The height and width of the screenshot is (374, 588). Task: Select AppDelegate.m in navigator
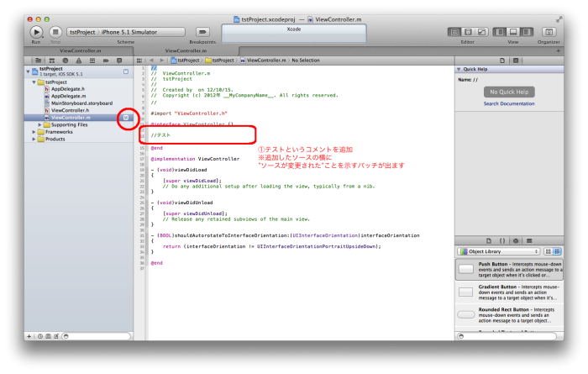(79, 96)
